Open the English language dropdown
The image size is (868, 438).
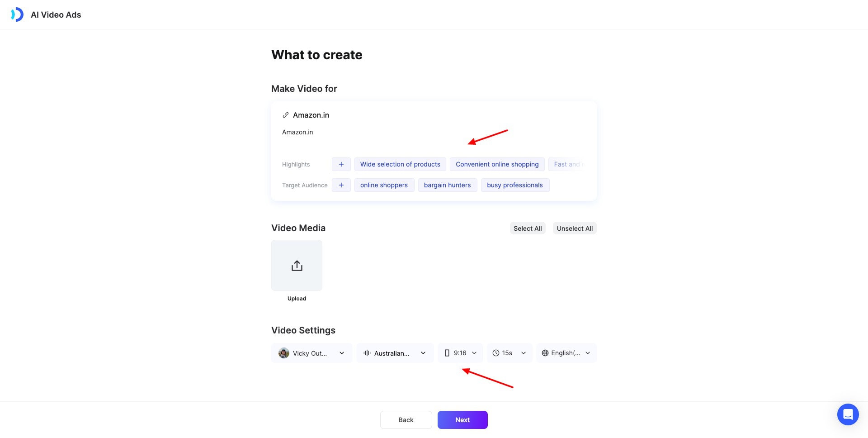click(x=588, y=353)
